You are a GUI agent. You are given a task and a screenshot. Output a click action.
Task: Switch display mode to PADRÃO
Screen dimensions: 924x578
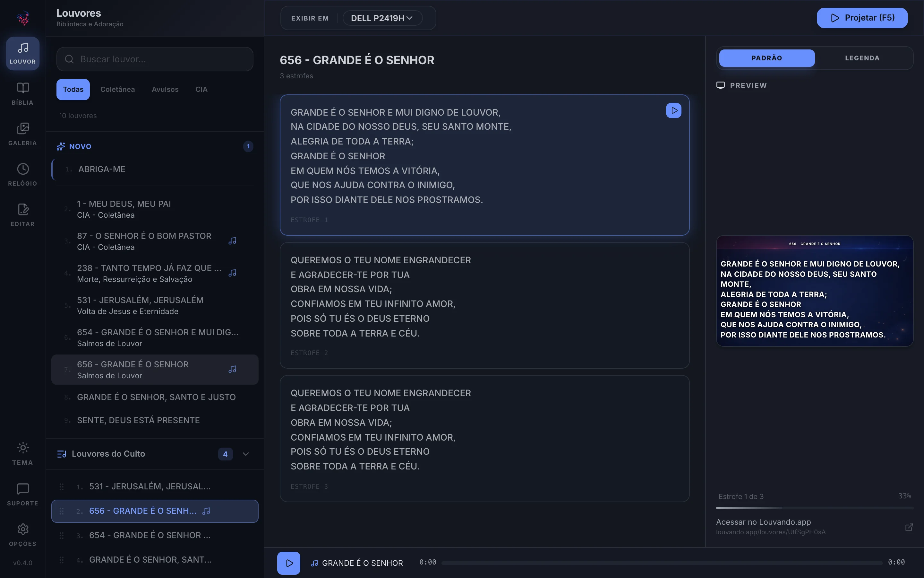click(x=767, y=58)
